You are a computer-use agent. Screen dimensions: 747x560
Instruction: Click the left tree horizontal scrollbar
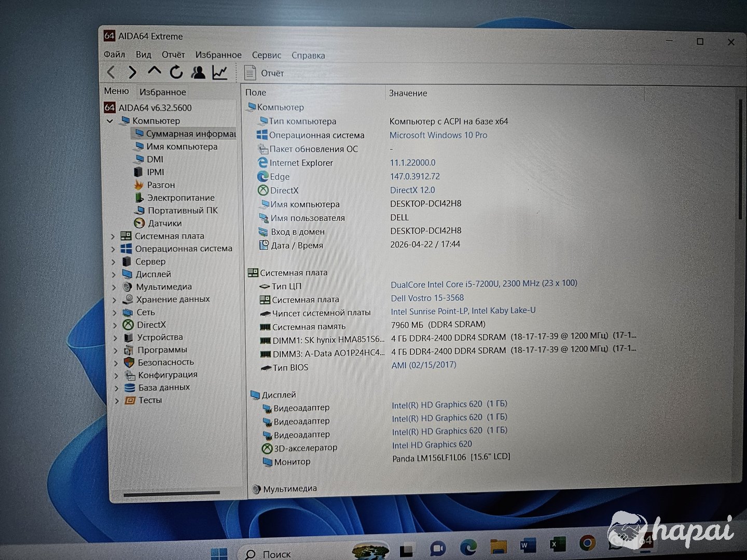point(172,494)
